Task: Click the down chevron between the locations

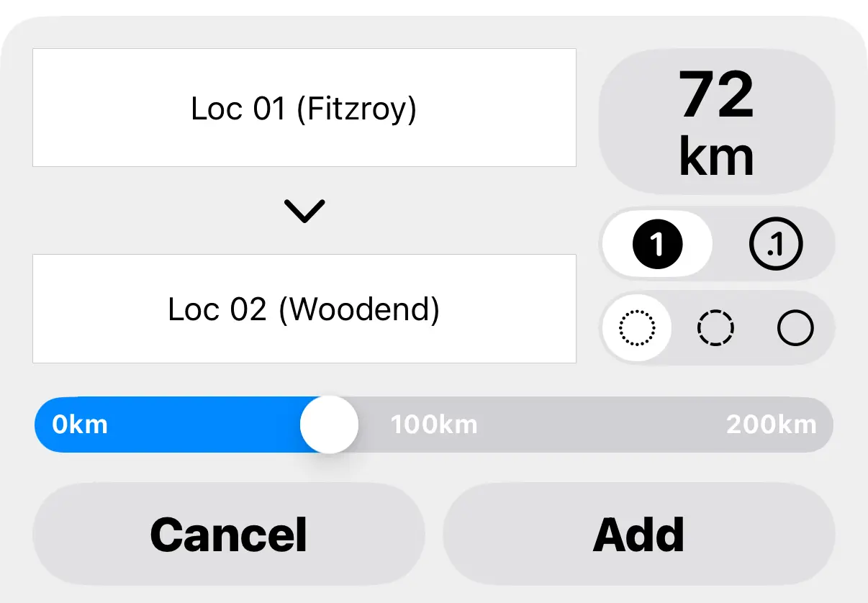Action: 304,210
